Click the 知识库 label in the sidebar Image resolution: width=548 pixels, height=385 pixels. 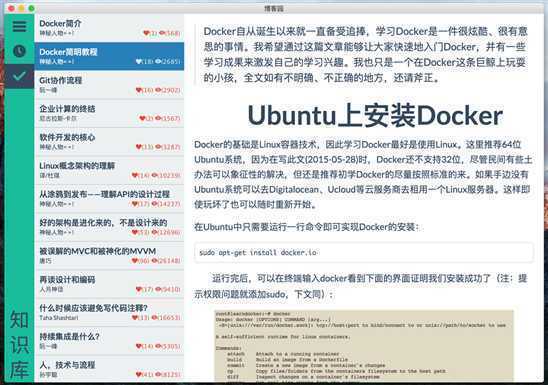tap(19, 344)
